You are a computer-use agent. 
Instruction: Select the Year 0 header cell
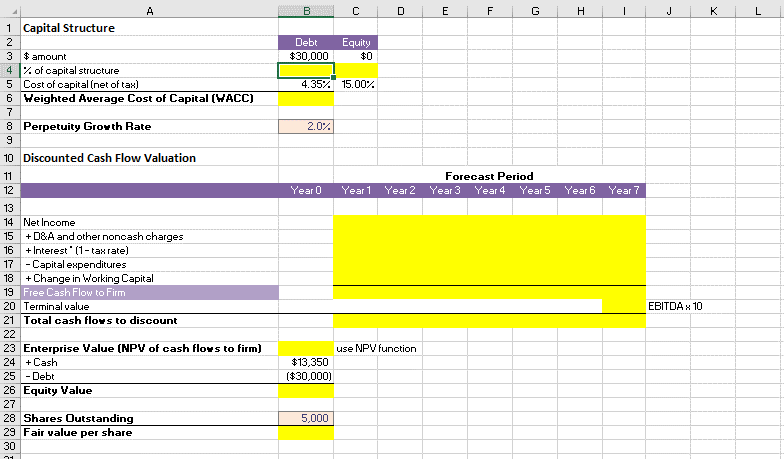[x=306, y=190]
